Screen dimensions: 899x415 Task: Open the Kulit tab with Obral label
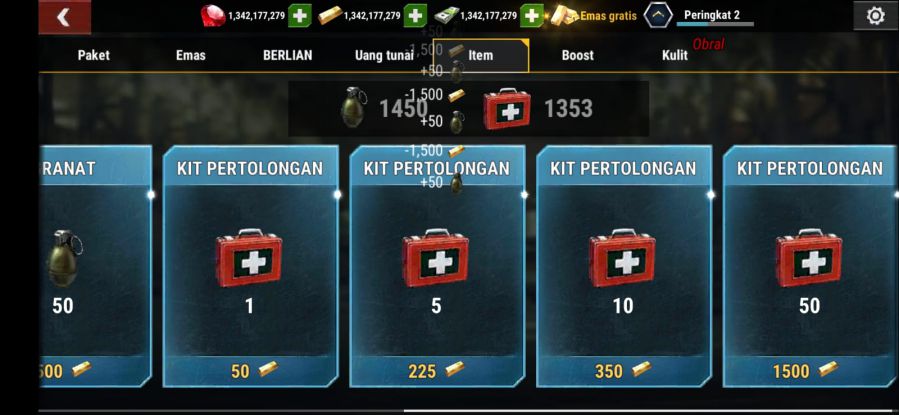click(x=675, y=56)
